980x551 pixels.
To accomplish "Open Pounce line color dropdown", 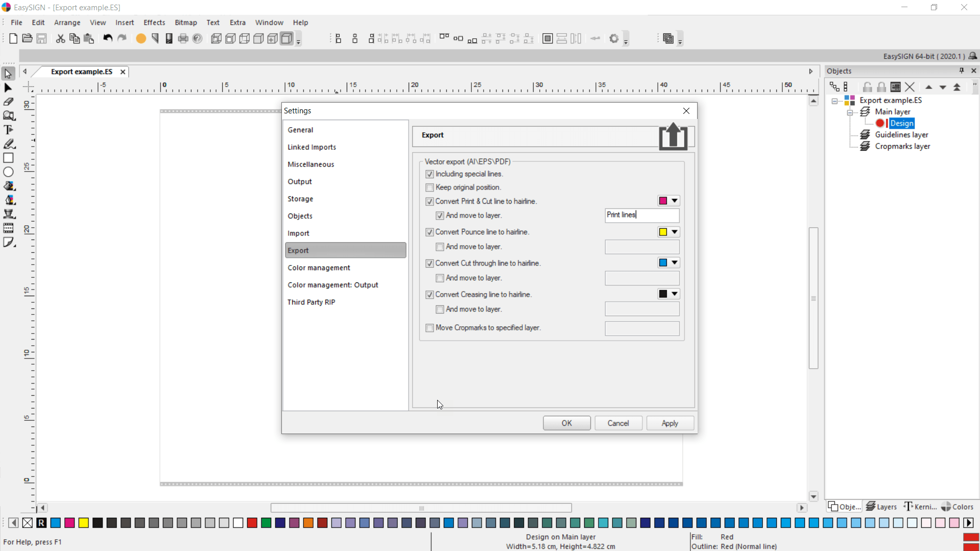I will tap(674, 232).
